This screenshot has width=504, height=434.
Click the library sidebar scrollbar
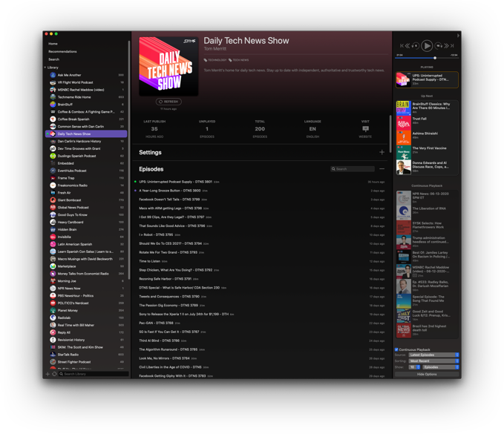click(129, 160)
